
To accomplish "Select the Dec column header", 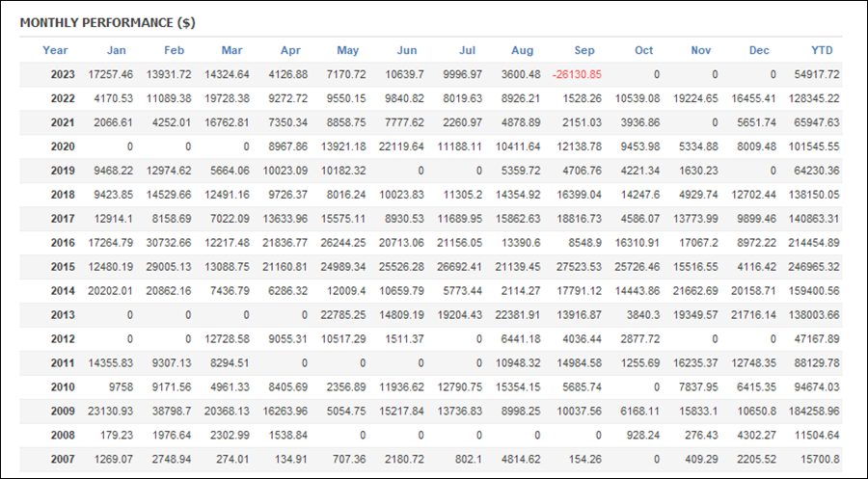I will (759, 50).
